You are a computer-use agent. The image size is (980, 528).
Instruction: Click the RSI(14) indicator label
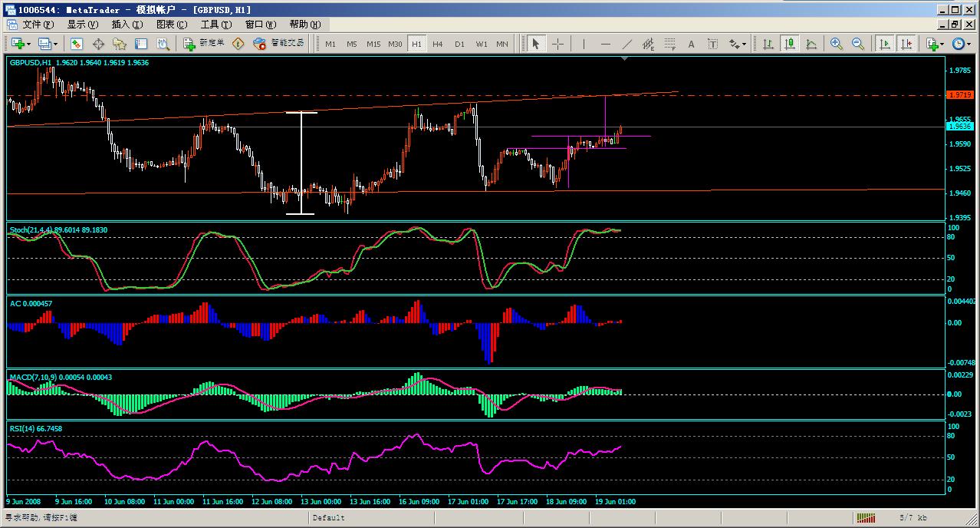(36, 428)
